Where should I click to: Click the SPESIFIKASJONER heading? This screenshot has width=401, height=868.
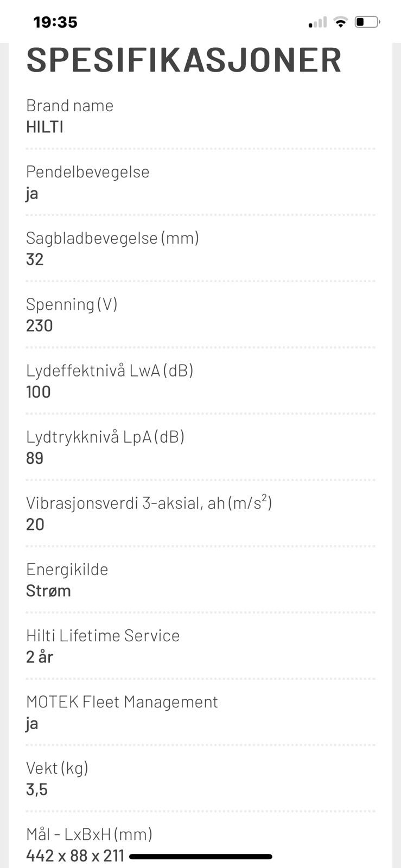(184, 60)
